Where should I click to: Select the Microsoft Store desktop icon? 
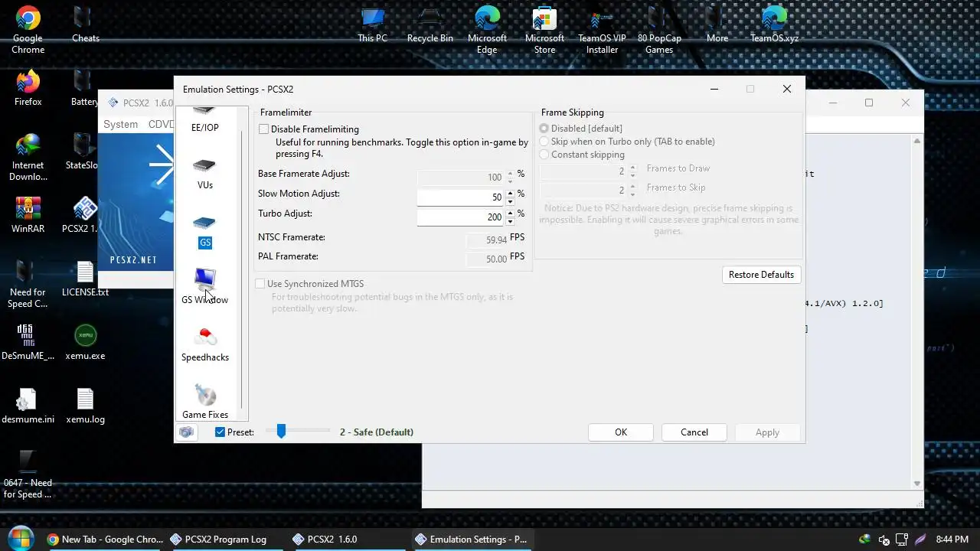pyautogui.click(x=544, y=30)
